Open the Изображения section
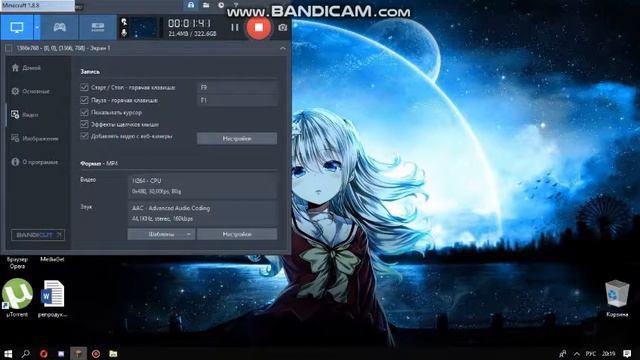640x360 pixels. pos(35,139)
